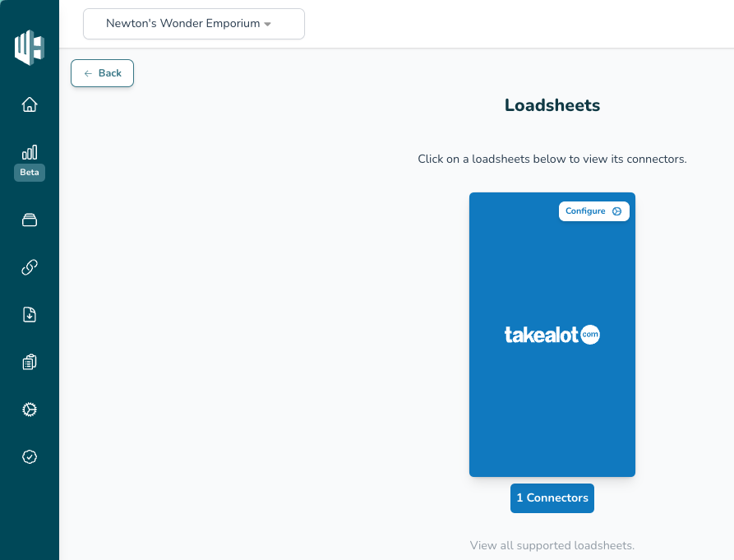
Task: Open the View all supported loadsheets link
Action: [x=552, y=545]
